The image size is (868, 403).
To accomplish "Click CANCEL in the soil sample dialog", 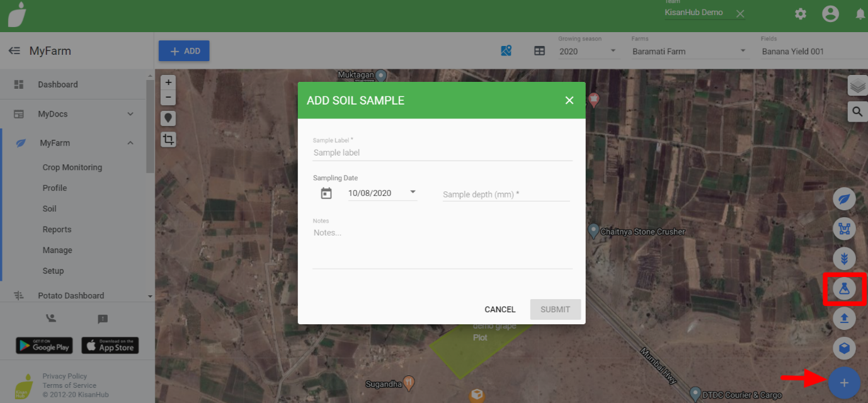I will click(x=500, y=309).
